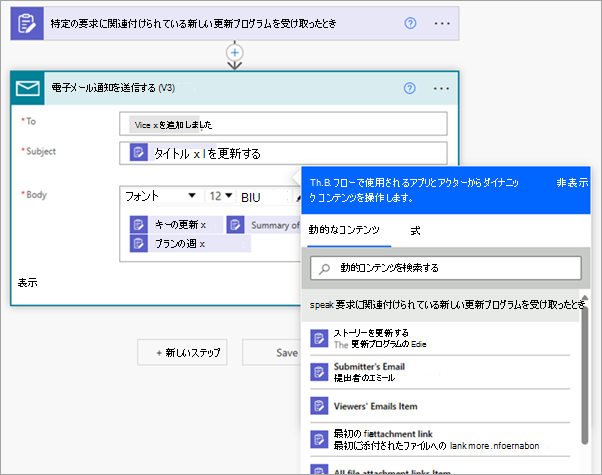Open help for the trigger step

click(410, 23)
